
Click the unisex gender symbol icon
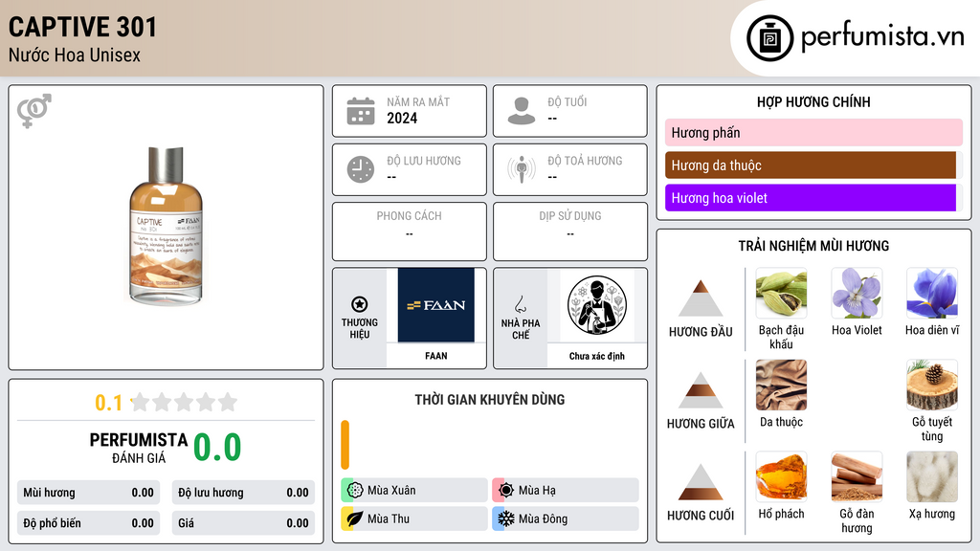pos(34,111)
